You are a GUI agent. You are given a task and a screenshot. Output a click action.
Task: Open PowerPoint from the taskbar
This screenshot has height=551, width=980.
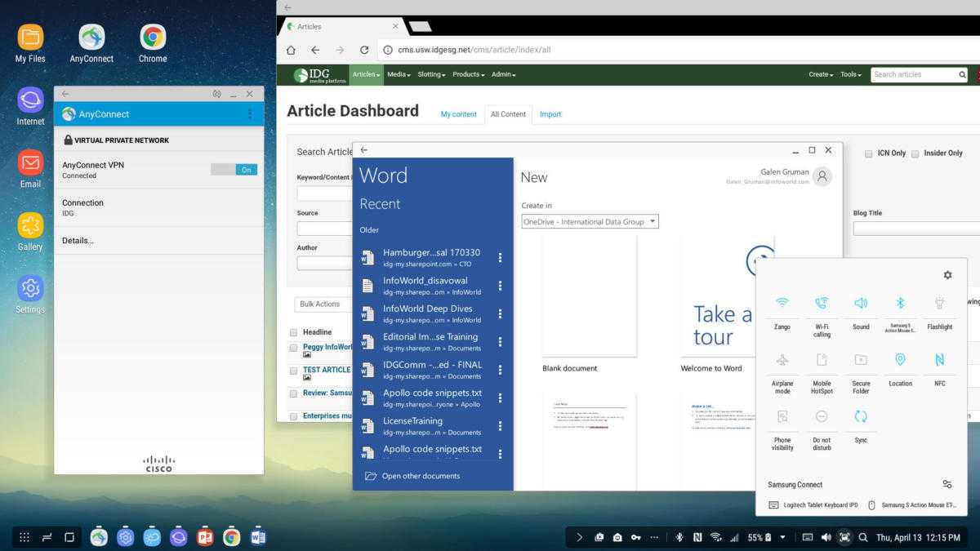(205, 537)
